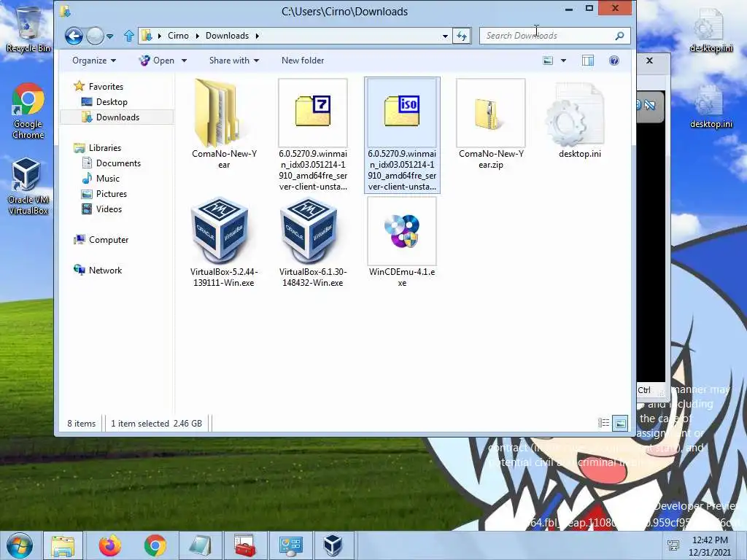Screen dimensions: 747x560
Task: Select the upper desktop.ini desktop icon
Action: click(711, 29)
